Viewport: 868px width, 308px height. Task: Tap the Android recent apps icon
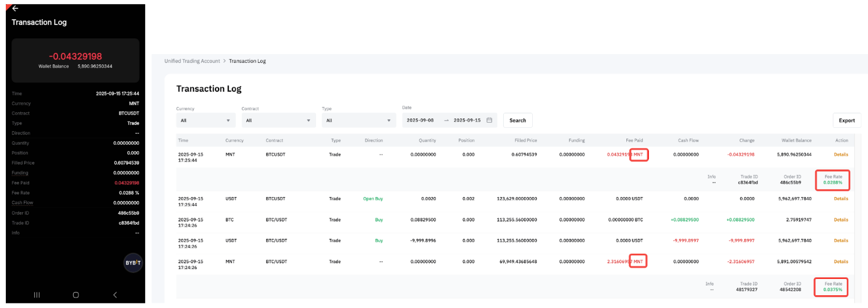pyautogui.click(x=37, y=295)
